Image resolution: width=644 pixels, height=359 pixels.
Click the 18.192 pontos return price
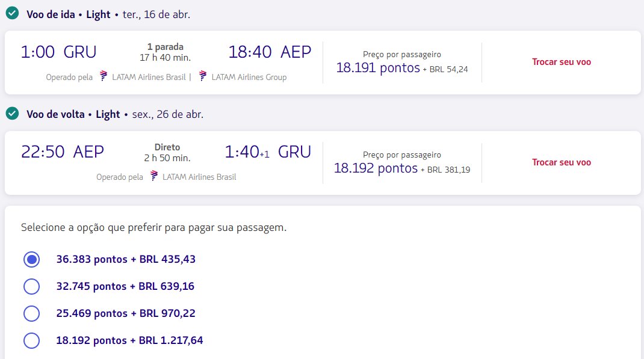[376, 168]
